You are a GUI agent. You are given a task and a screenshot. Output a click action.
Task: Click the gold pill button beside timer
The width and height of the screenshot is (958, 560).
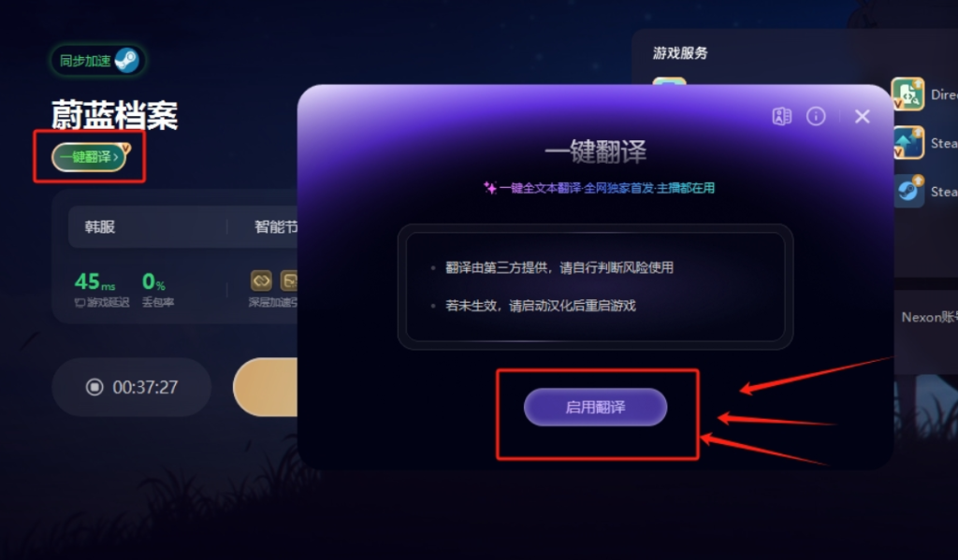(265, 387)
